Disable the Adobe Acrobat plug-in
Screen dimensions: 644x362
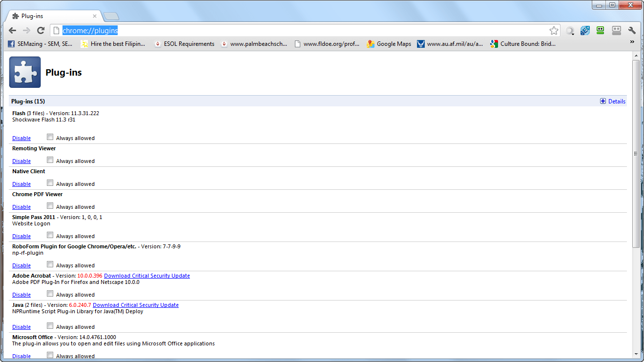coord(21,295)
